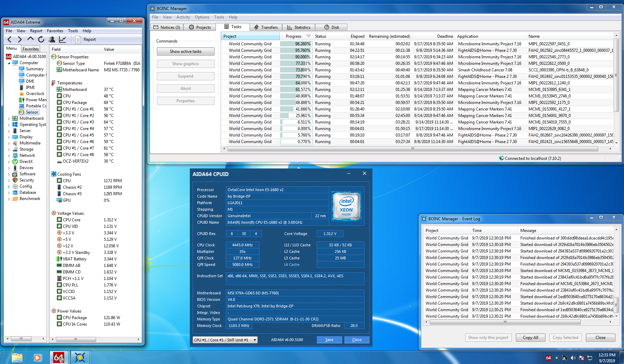624x364 pixels.
Task: Click Close button in Event Log
Action: pyautogui.click(x=600, y=338)
